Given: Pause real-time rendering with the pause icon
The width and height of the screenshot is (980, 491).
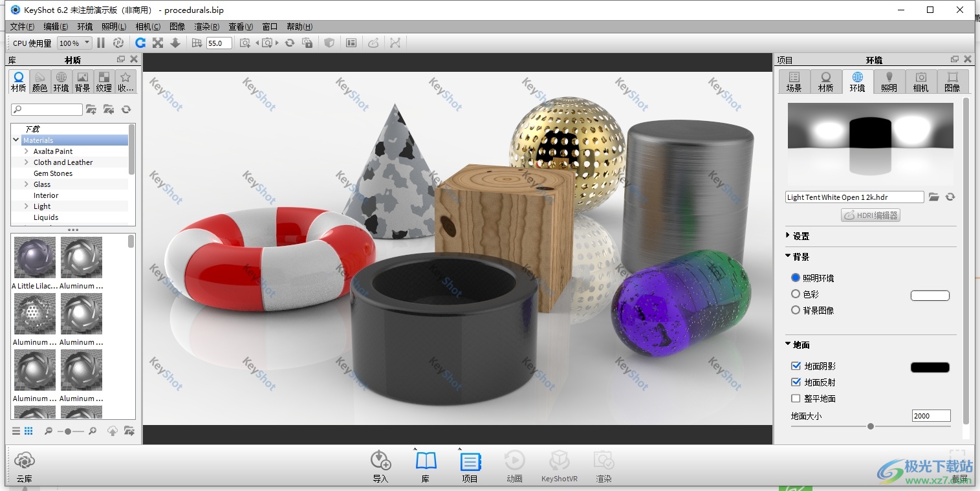Looking at the screenshot, I should (101, 43).
